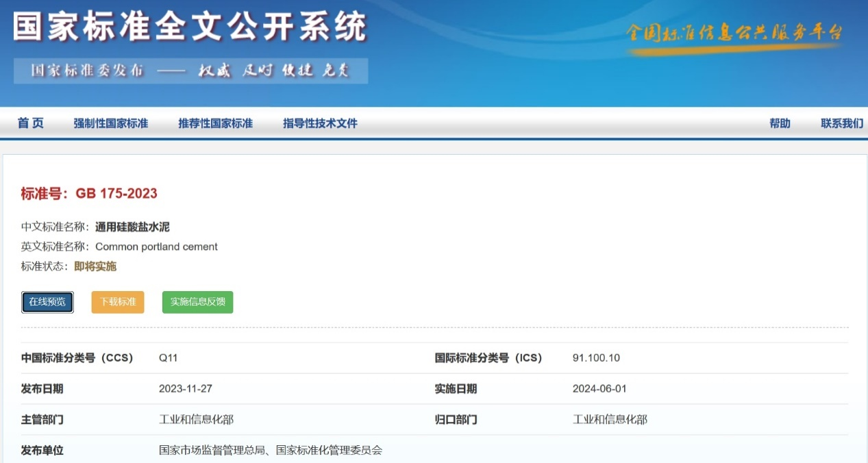Click the orange 下载标准 button
This screenshot has width=868, height=463.
(x=118, y=302)
